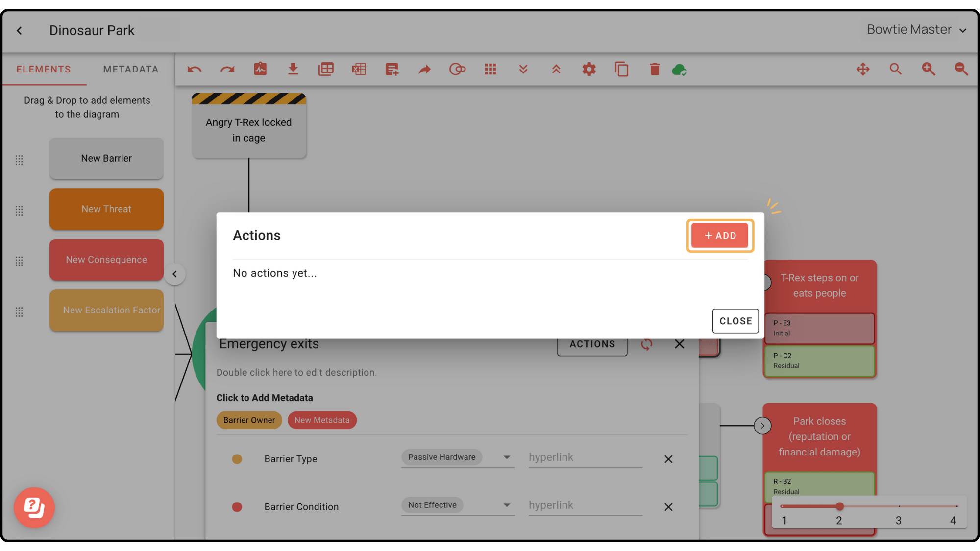Click the cloud sync status icon

pos(680,69)
